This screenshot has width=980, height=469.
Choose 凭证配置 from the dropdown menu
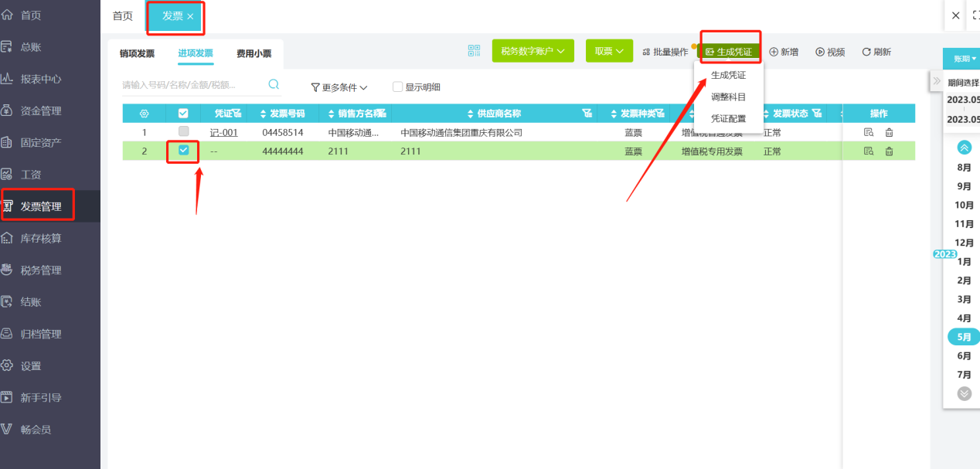[728, 118]
